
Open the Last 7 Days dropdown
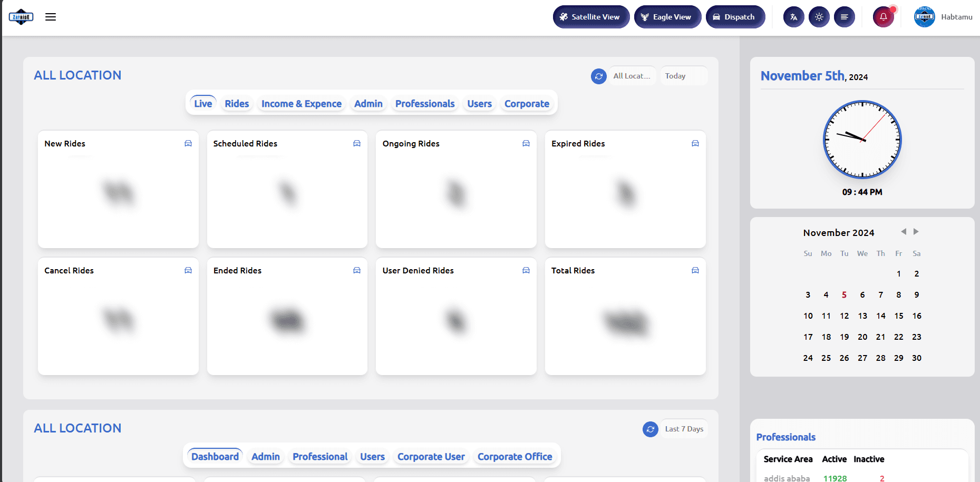pos(684,429)
